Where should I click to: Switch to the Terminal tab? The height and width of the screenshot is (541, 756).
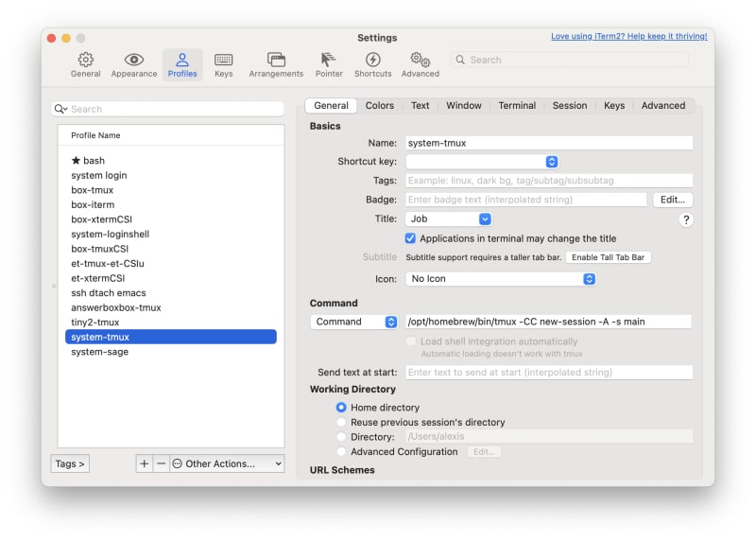(x=517, y=106)
